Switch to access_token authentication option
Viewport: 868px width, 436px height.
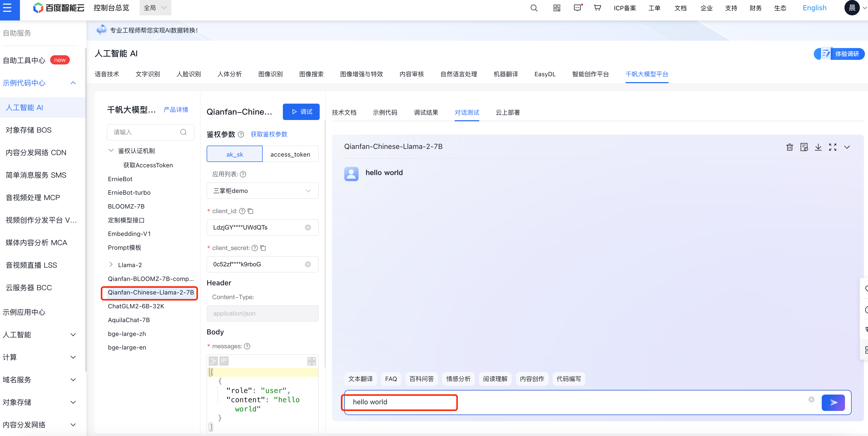point(290,154)
